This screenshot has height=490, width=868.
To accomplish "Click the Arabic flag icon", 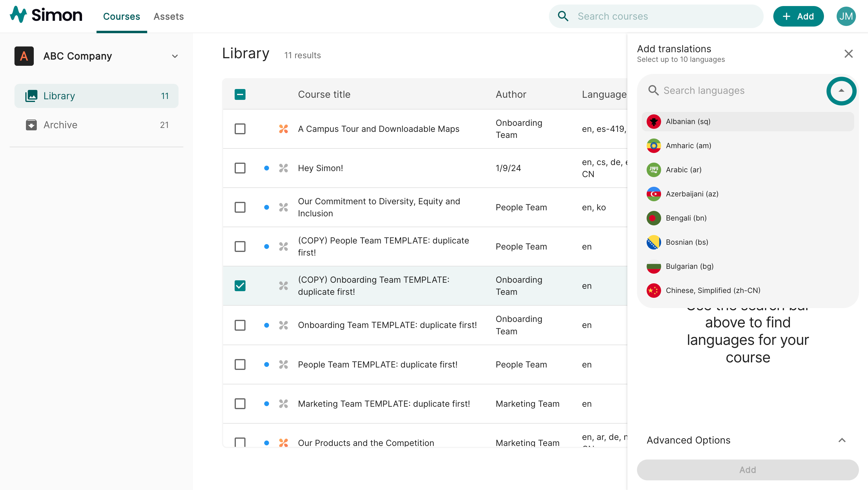I will 654,170.
